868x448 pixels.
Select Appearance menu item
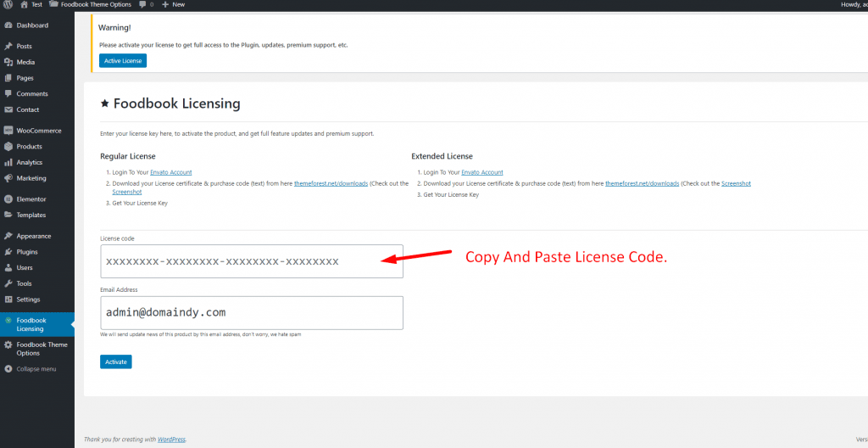pos(34,236)
